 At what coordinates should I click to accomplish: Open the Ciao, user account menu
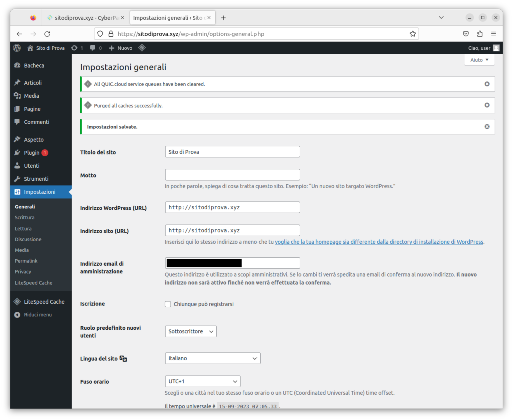point(483,48)
